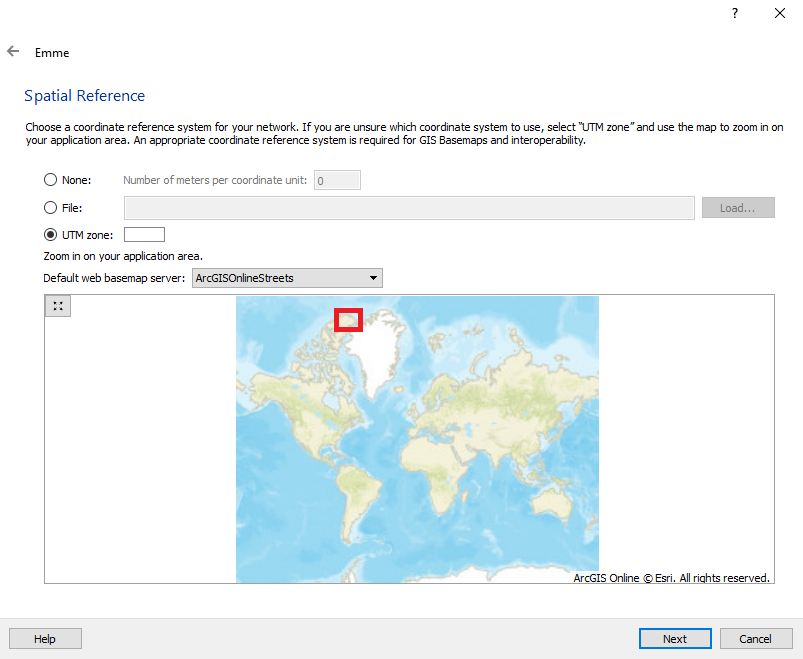The height and width of the screenshot is (659, 803).
Task: Select the File radio button
Action: [51, 208]
